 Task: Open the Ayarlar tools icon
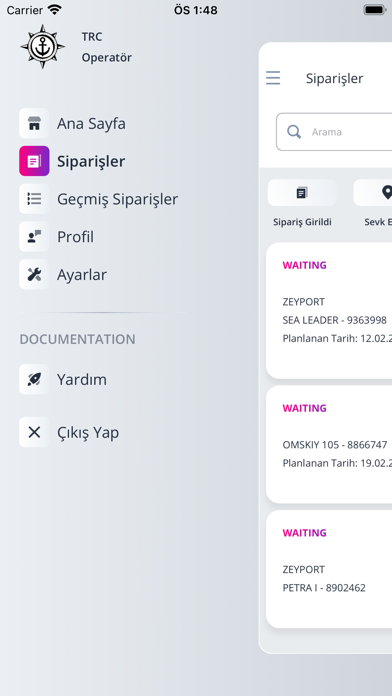pyautogui.click(x=34, y=274)
